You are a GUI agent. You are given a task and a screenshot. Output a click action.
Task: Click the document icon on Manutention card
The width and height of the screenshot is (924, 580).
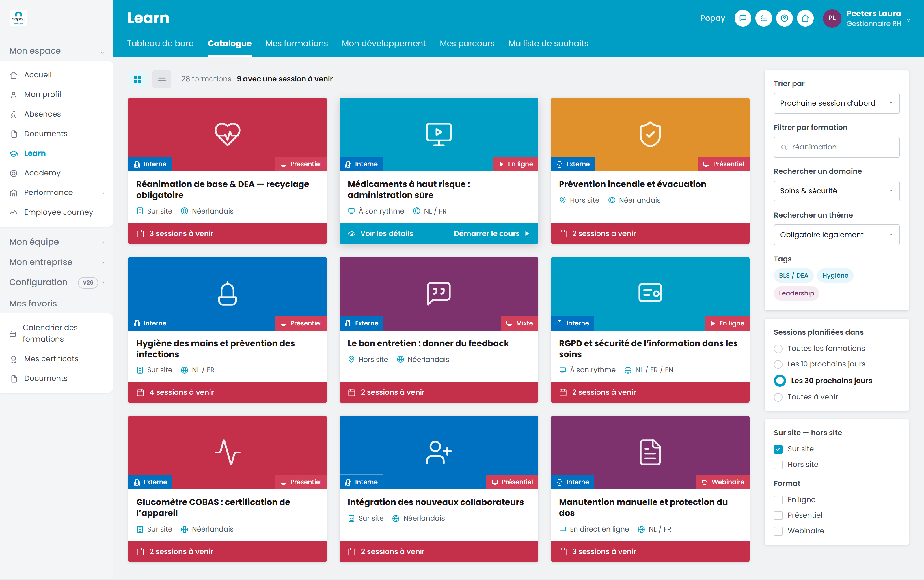pyautogui.click(x=650, y=452)
